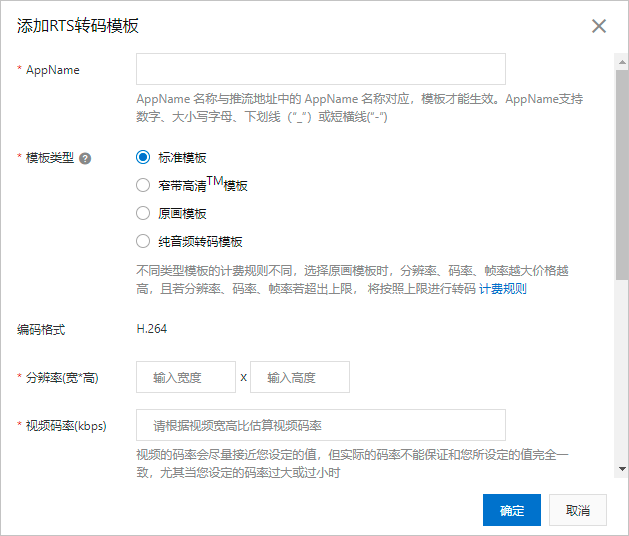Select the 标准模板 radio button
The image size is (629, 536).
click(x=143, y=157)
